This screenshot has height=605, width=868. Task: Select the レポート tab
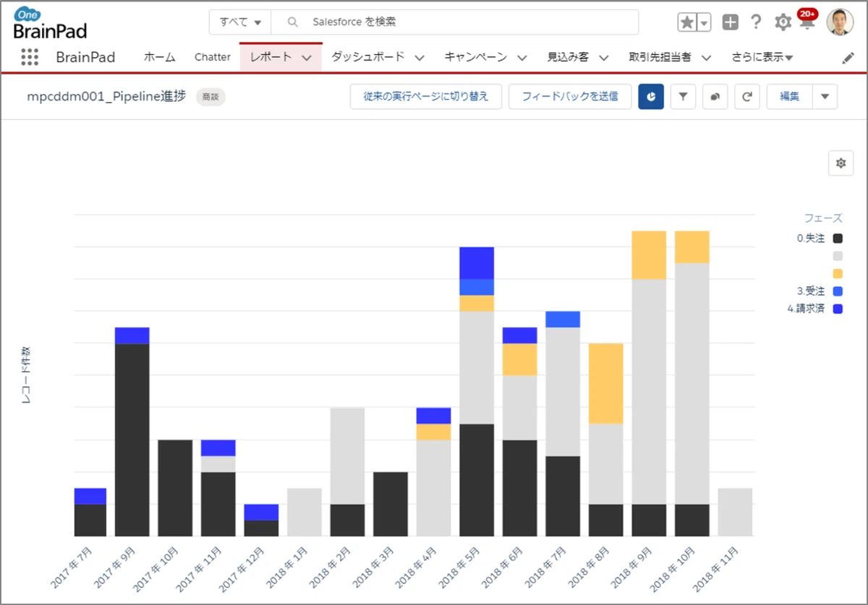click(x=271, y=57)
